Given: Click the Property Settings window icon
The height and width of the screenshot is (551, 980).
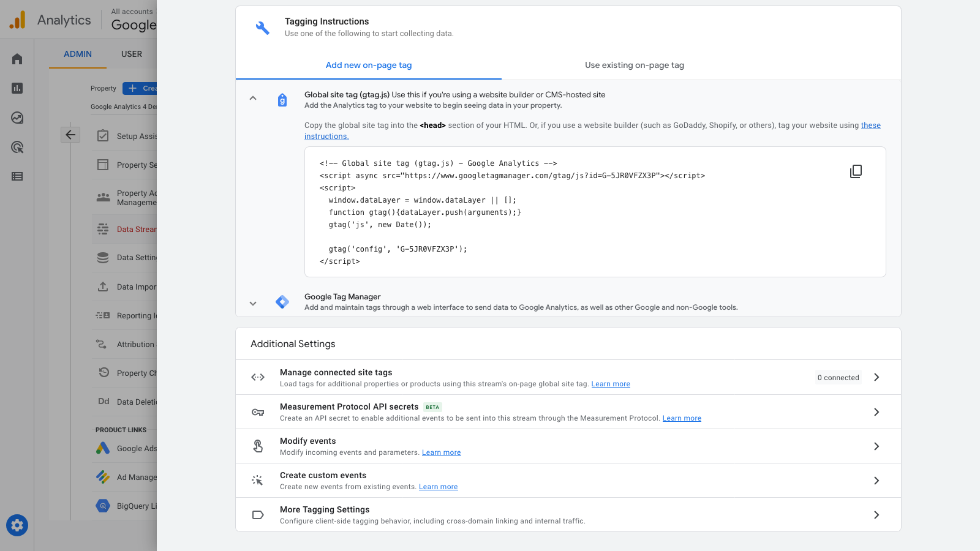Looking at the screenshot, I should click(103, 165).
